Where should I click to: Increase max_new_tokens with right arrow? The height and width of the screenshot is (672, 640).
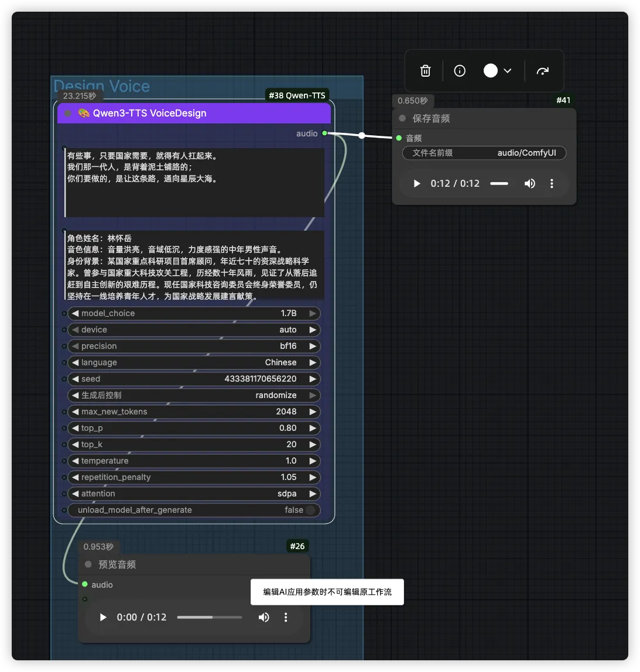[313, 412]
